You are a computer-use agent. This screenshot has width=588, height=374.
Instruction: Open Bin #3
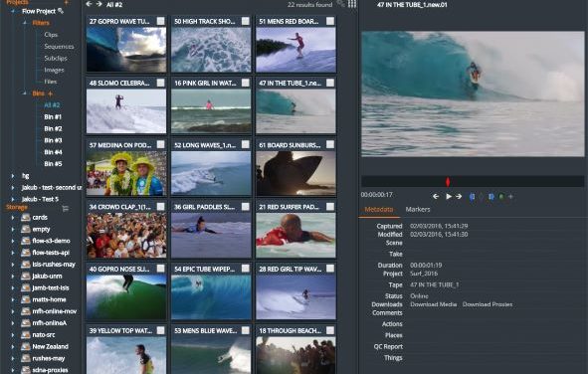click(x=53, y=140)
